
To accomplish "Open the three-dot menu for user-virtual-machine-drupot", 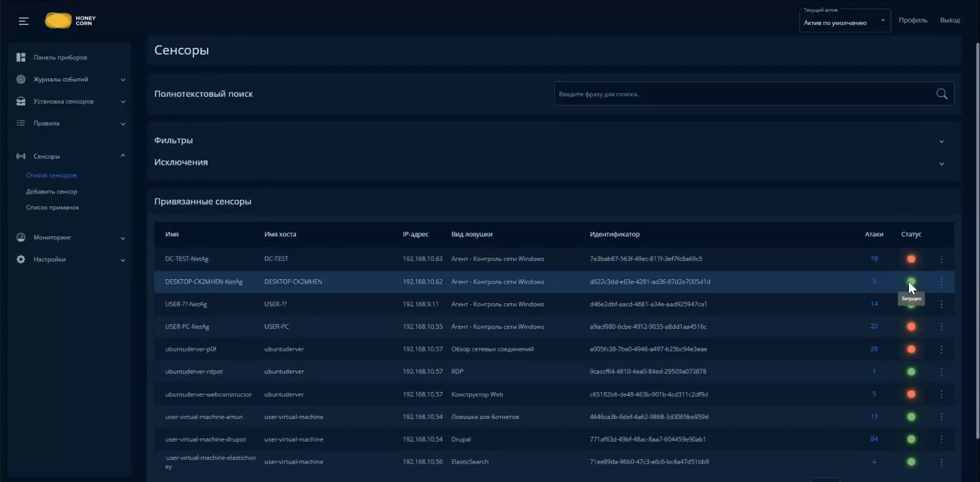I will point(941,439).
